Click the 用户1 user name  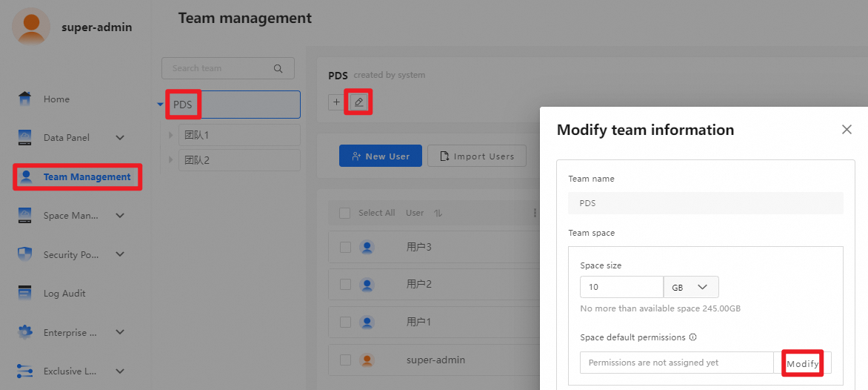coord(419,323)
